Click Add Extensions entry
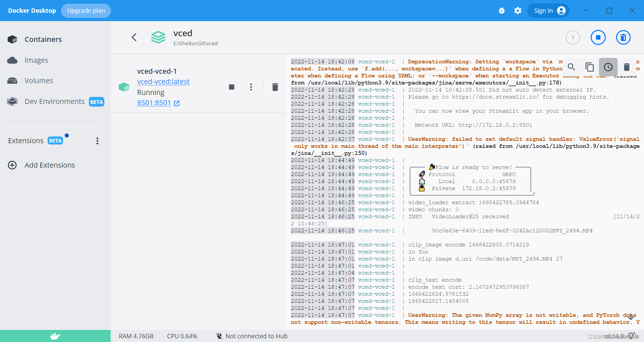The image size is (644, 342). pyautogui.click(x=50, y=165)
